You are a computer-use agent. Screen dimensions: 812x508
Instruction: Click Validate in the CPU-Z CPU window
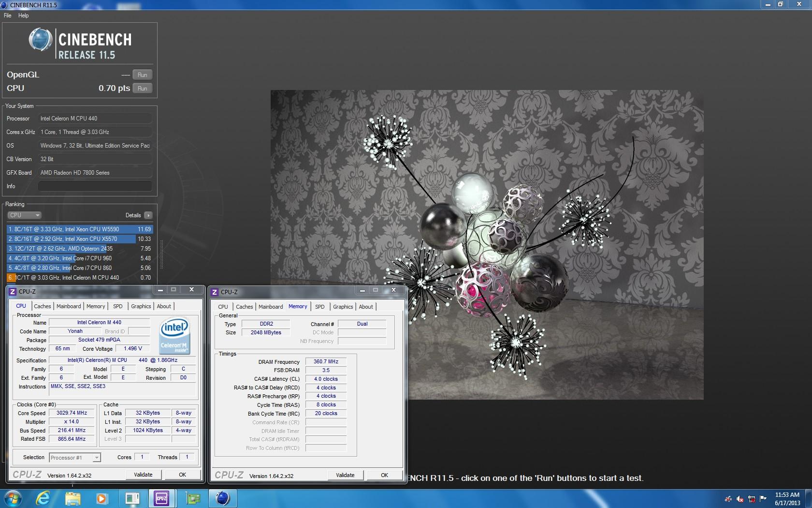143,475
